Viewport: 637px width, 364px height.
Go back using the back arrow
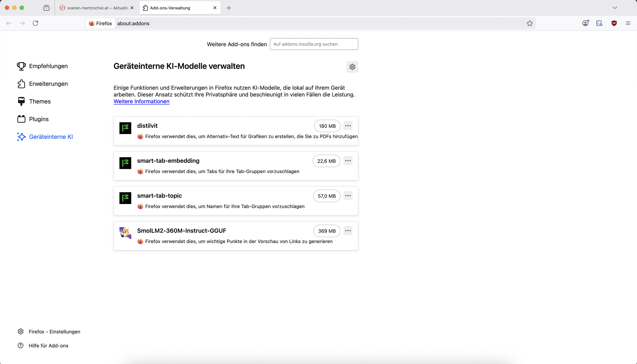tap(9, 23)
